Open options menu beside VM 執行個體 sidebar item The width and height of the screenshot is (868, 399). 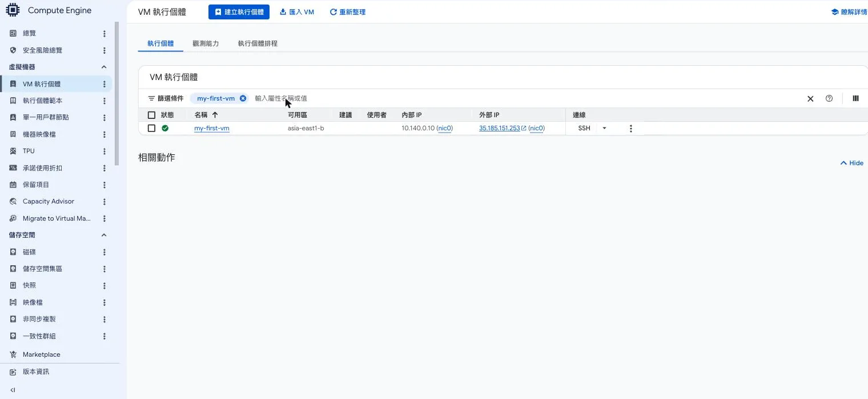(105, 84)
